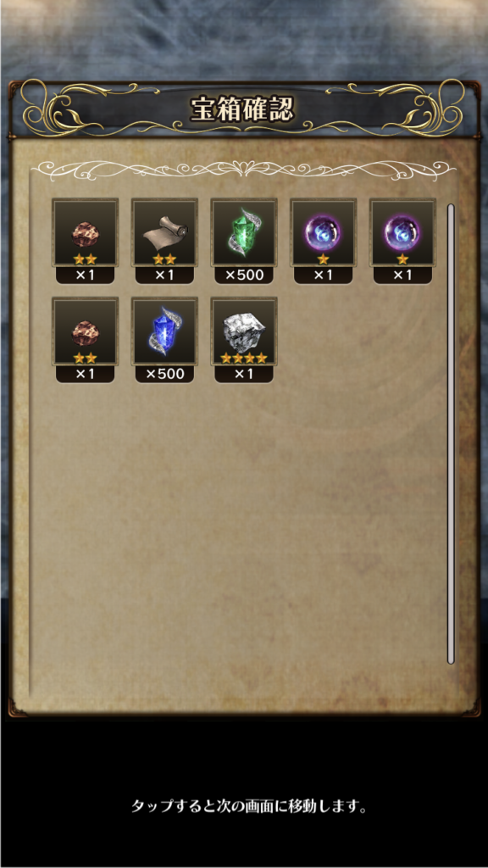Click the two-star rating on parchment scroll
Screen dimensions: 488x868
(x=164, y=259)
